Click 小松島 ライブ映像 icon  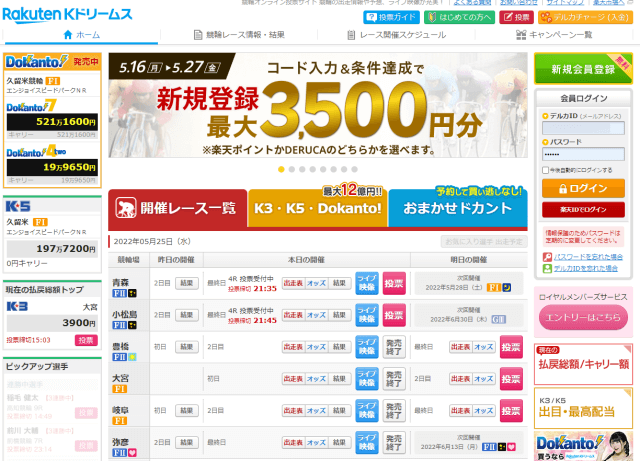coord(367,315)
